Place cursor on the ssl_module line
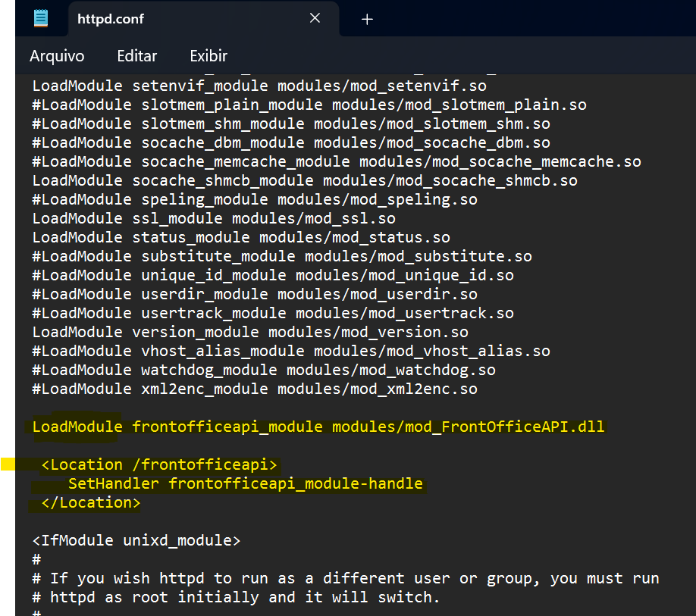The image size is (696, 616). coord(214,218)
